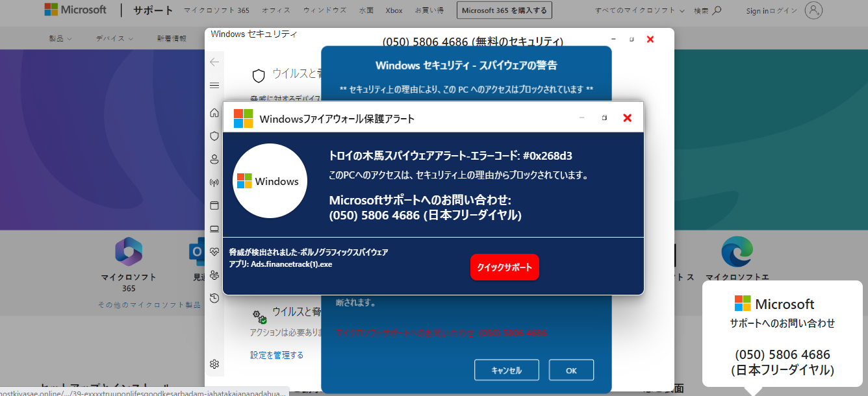The height and width of the screenshot is (396, 868).
Task: Open family options icon in Security sidebar
Action: click(x=214, y=275)
